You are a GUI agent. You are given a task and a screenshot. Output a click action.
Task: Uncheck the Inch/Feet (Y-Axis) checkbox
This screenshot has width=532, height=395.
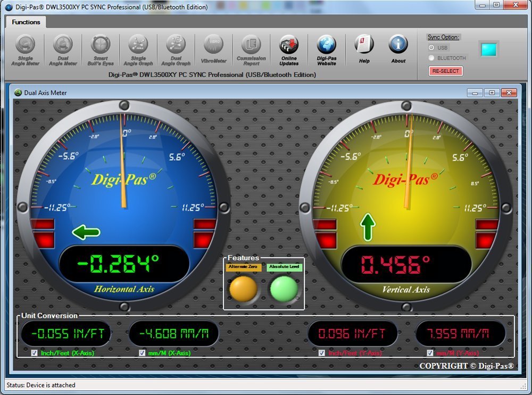(x=321, y=352)
